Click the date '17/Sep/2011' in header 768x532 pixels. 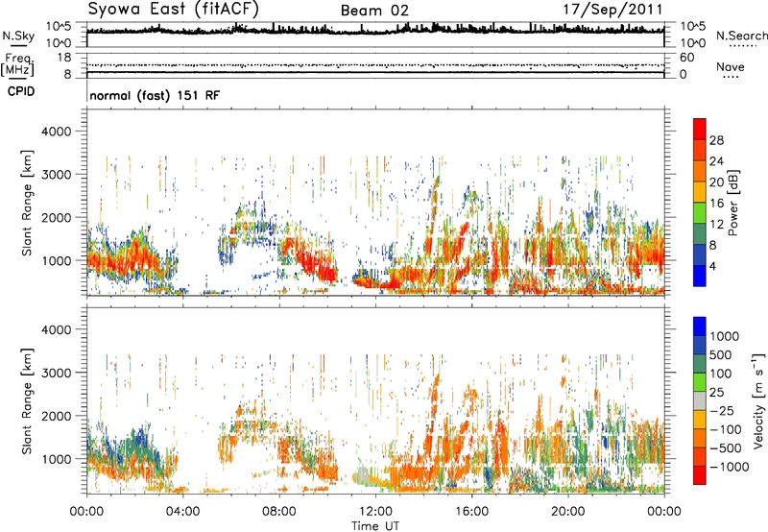point(612,10)
